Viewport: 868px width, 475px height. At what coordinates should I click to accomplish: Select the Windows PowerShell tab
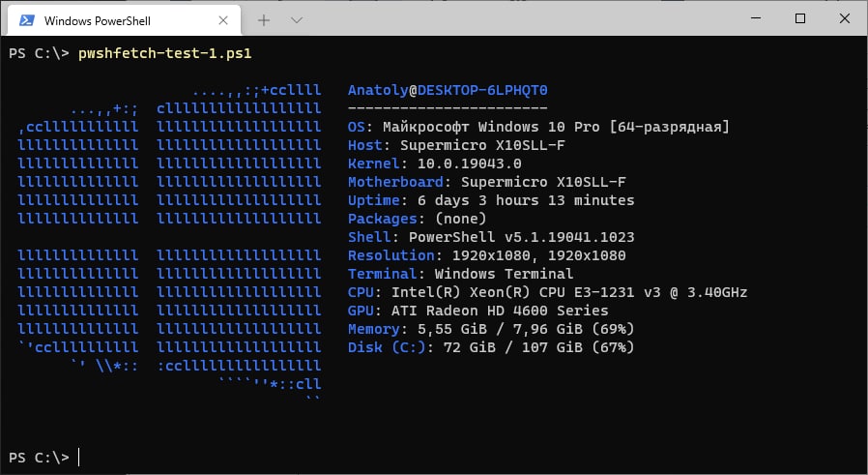(125, 20)
